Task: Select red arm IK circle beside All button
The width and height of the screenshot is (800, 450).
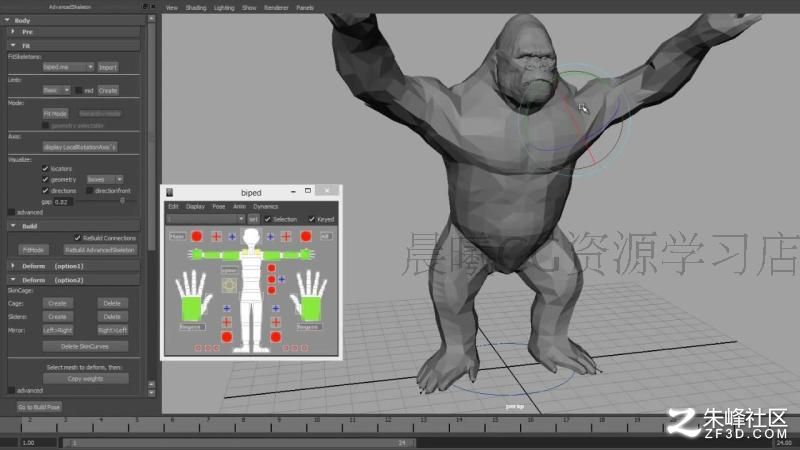Action: 306,236
